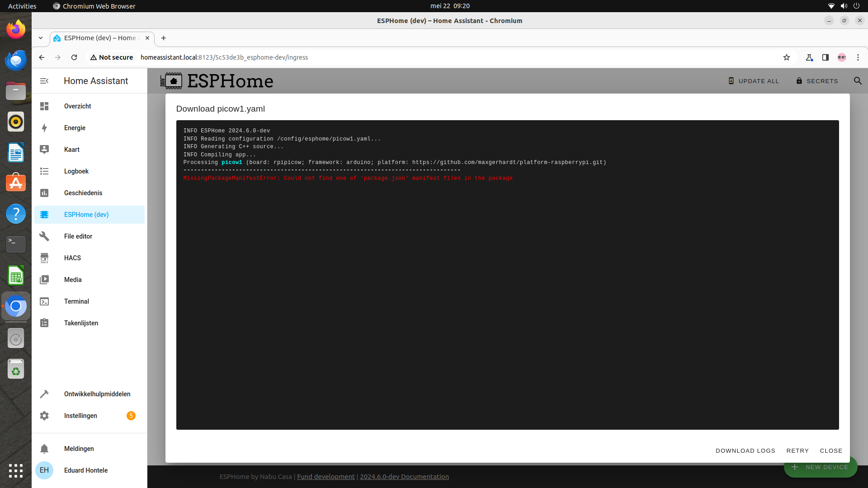Open the Meldingen bell icon

[44, 449]
